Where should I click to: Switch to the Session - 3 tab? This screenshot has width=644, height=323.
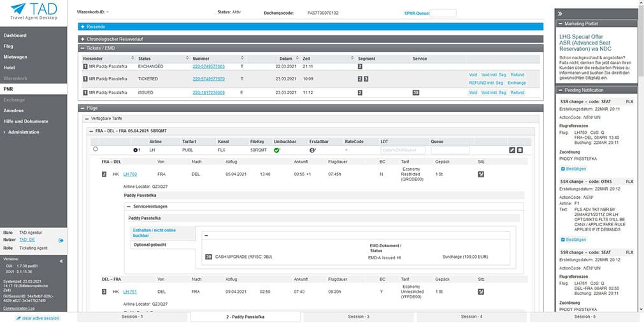(x=359, y=317)
